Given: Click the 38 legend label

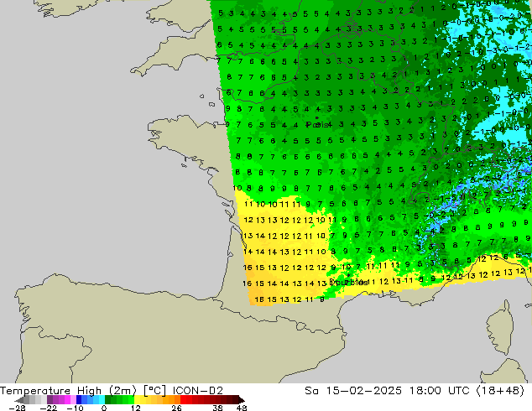Looking at the screenshot, I should click(x=218, y=408).
